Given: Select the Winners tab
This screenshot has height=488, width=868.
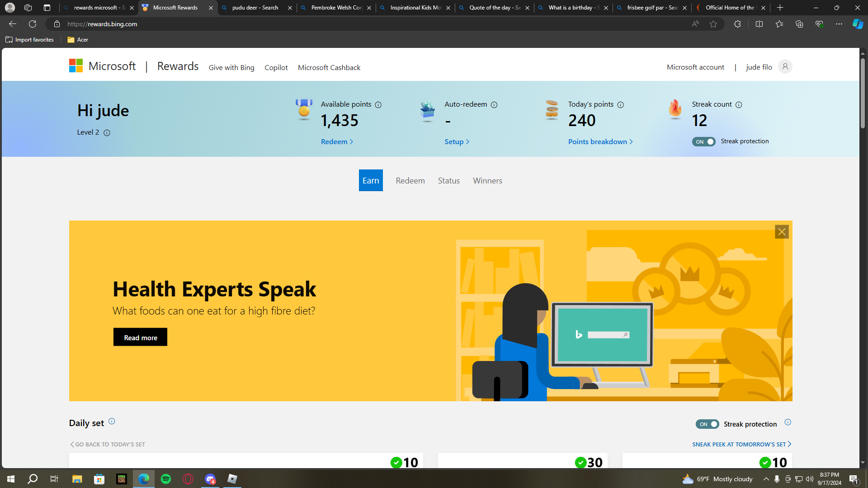Looking at the screenshot, I should [x=487, y=181].
